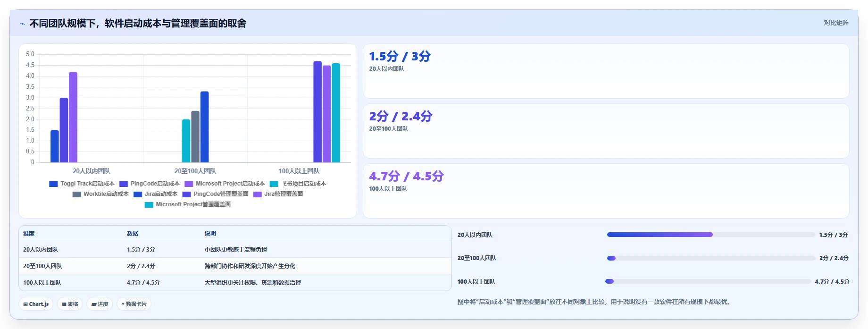Screen dimensions: 868x329
Task: Click the indigo 3.0 bar in 20人以内团队 group
Action: (x=64, y=130)
